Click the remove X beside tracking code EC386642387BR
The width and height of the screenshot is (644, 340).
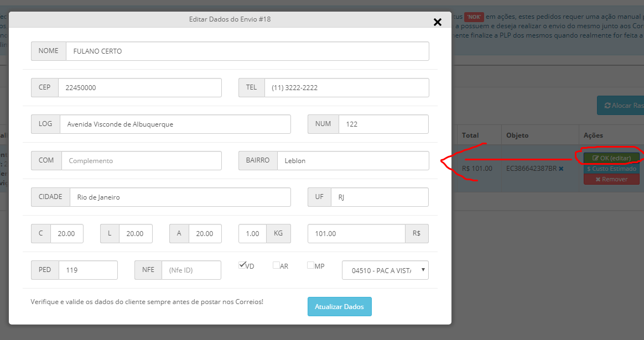point(561,169)
